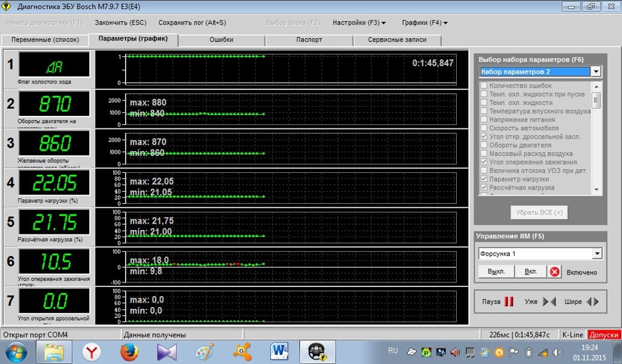Viewport: 622px width, 364px height.
Task: Open Форсунка 1 actuator dropdown
Action: click(x=597, y=254)
